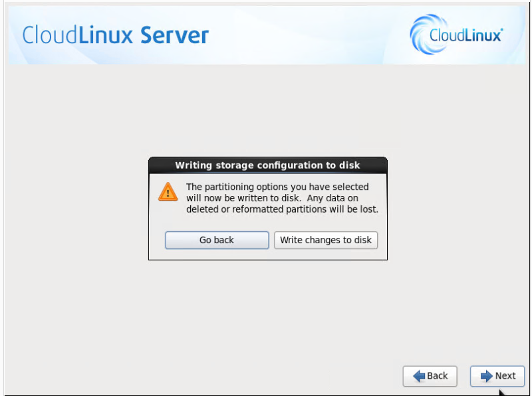Click the bottom navigation bar area
The height and width of the screenshot is (396, 532).
click(x=266, y=376)
